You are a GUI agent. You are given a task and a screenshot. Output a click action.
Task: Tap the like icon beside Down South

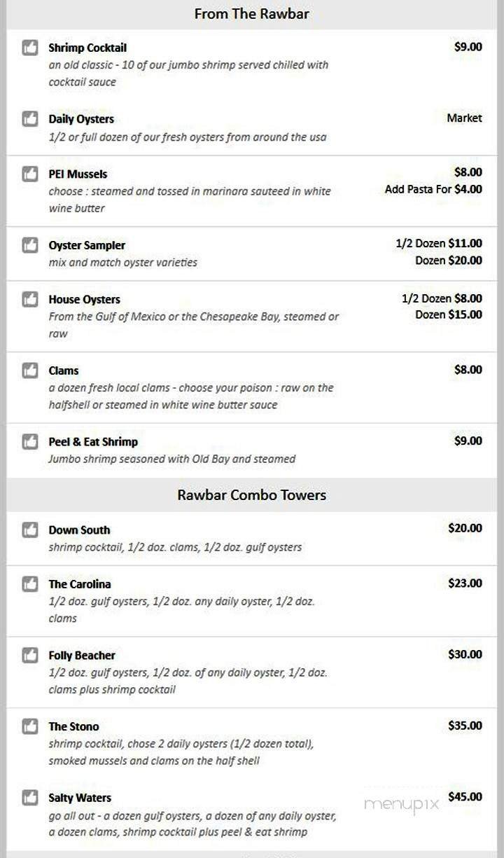tap(29, 530)
